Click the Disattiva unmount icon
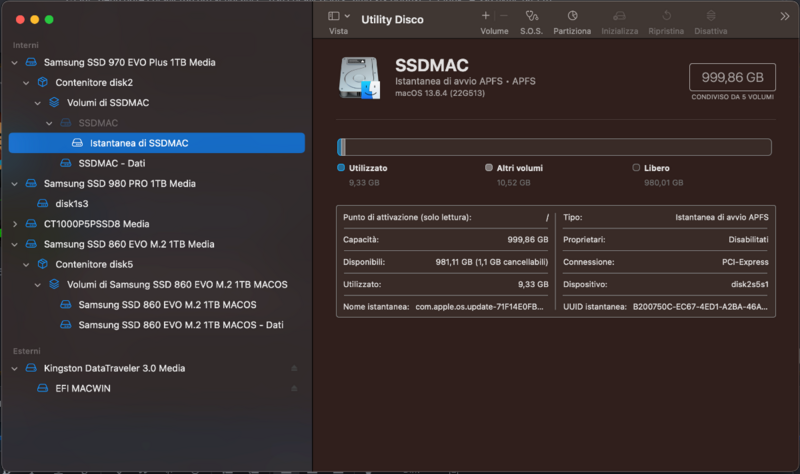800x474 pixels. (x=711, y=16)
